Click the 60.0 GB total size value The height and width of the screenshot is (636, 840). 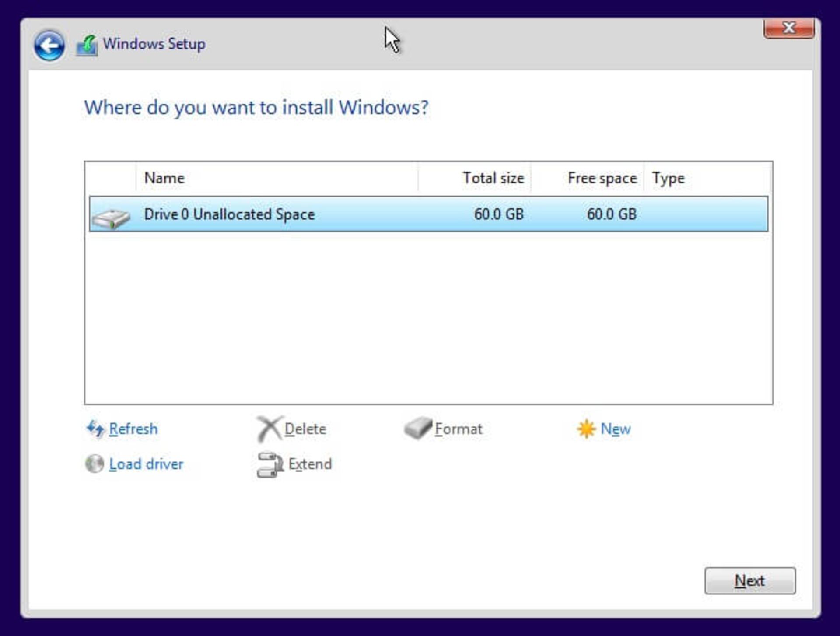point(499,214)
